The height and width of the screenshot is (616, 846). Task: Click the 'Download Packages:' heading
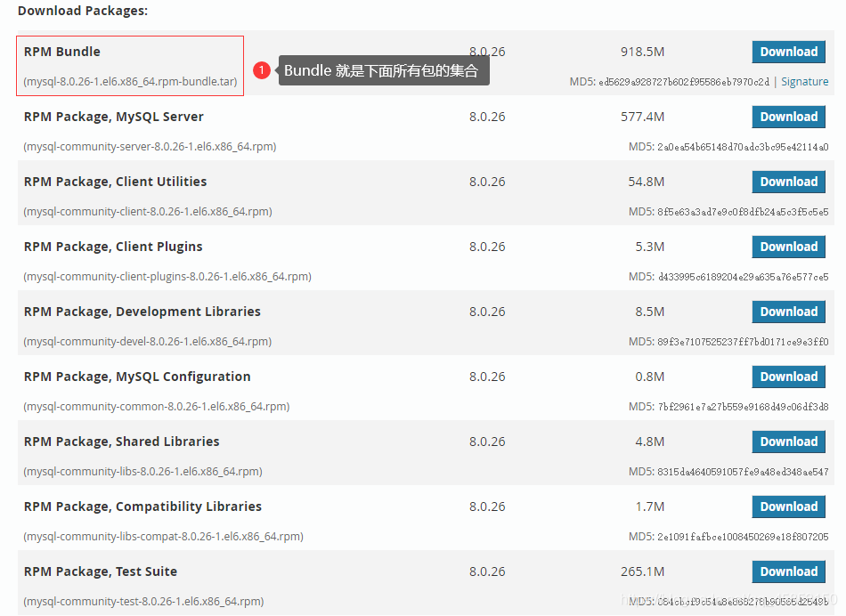[x=83, y=11]
